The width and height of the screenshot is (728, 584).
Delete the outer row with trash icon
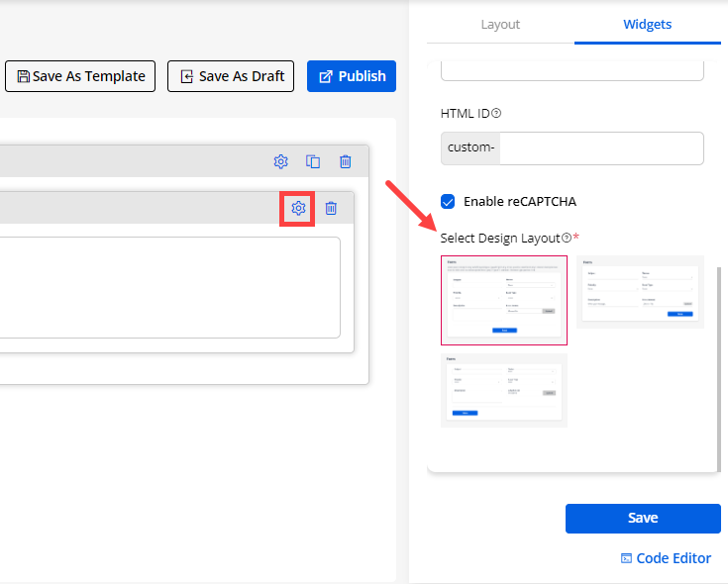tap(345, 161)
